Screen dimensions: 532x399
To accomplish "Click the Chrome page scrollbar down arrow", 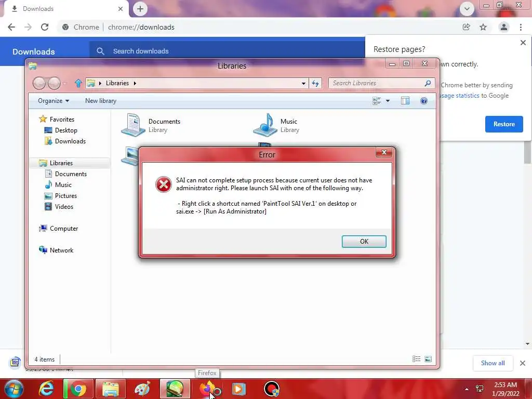I will (x=528, y=344).
